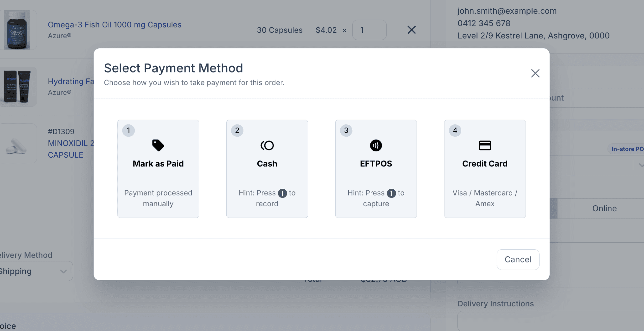
Task: Click the 30 Capsules pack size text
Action: 280,30
